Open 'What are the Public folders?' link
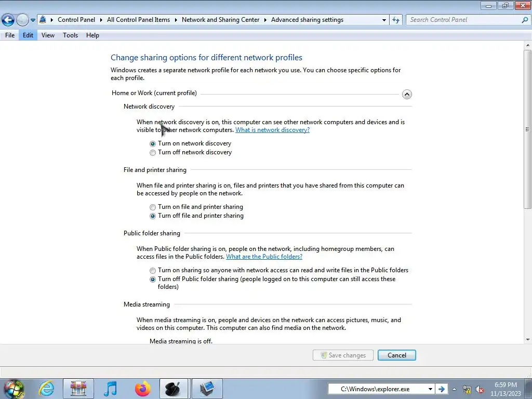The height and width of the screenshot is (399, 532). coord(264,257)
